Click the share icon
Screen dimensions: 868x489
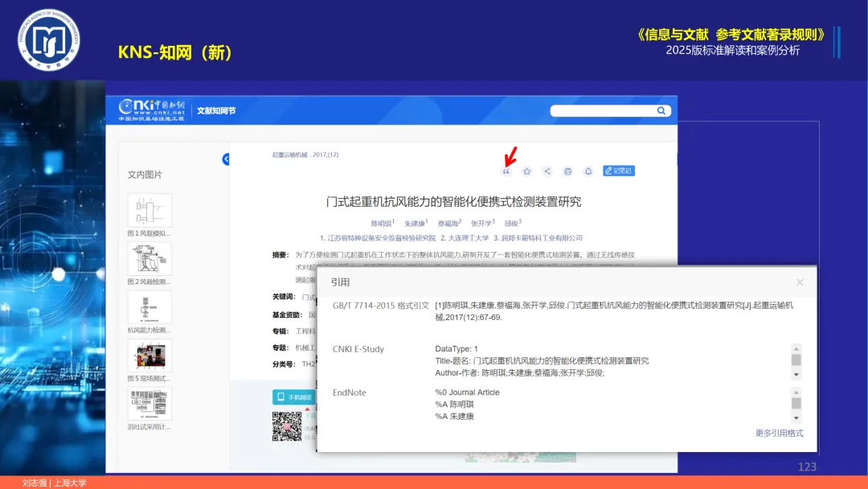(x=547, y=171)
